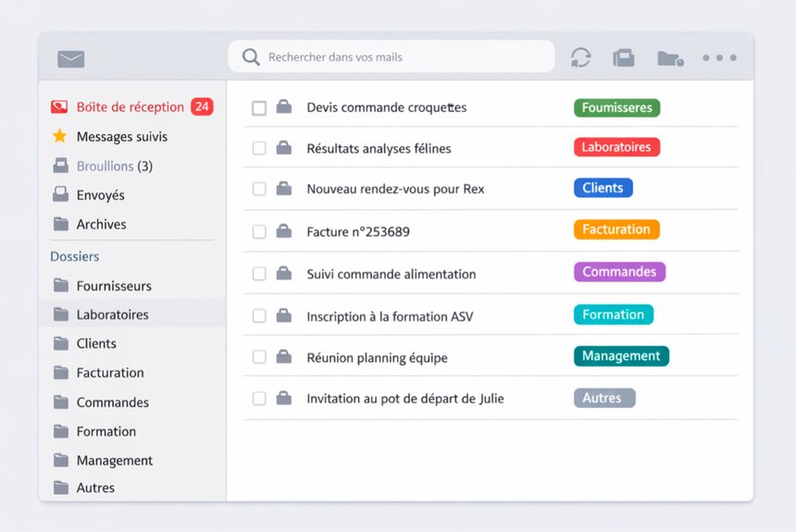The height and width of the screenshot is (532, 796).
Task: Click the mail envelope icon at top left
Action: pyautogui.click(x=70, y=58)
